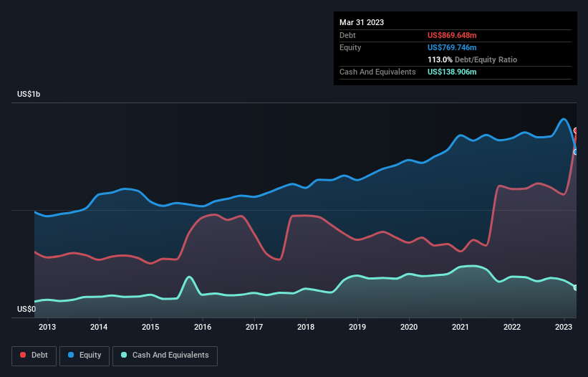Image resolution: width=588 pixels, height=377 pixels.
Task: Click Cash And Equivalents label in tooltip
Action: point(377,72)
